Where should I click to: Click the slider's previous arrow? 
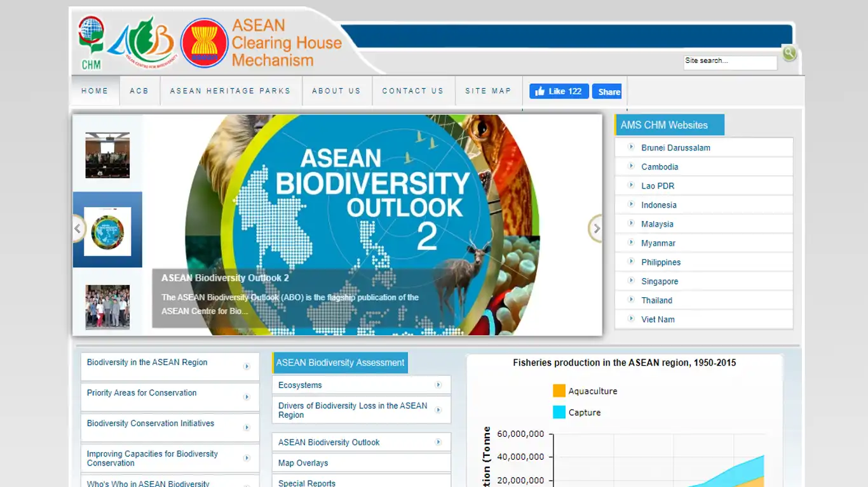click(79, 229)
